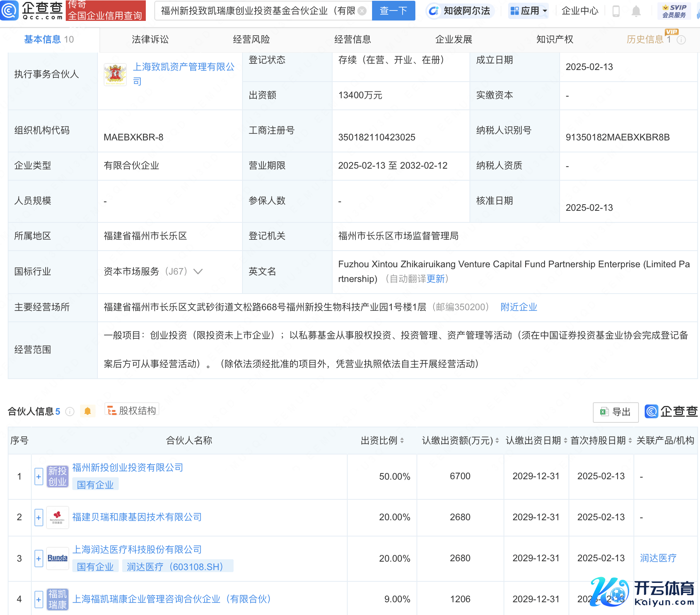Click the 查一下 search button
The height and width of the screenshot is (615, 700).
393,11
